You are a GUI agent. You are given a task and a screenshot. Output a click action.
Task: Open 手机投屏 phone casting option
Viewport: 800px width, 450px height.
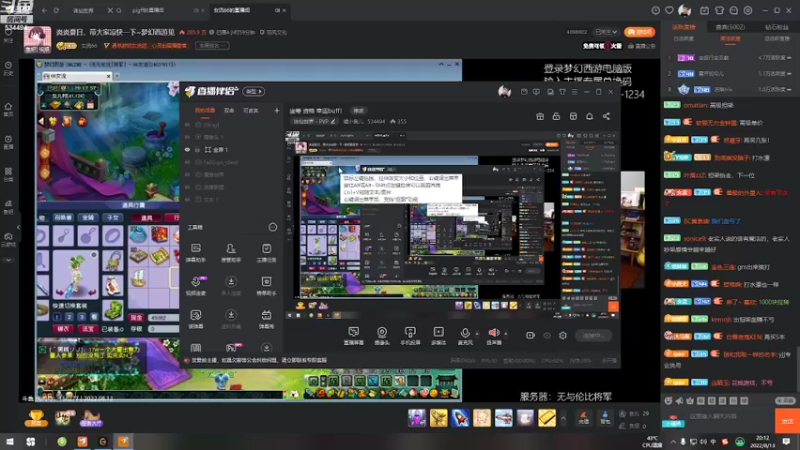point(410,336)
